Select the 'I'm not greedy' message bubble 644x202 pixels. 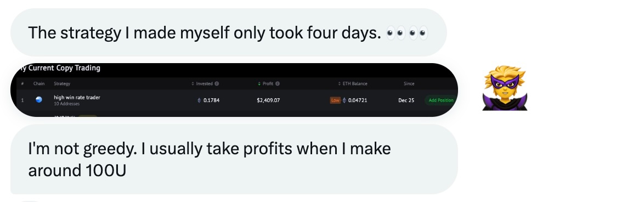pyautogui.click(x=234, y=159)
